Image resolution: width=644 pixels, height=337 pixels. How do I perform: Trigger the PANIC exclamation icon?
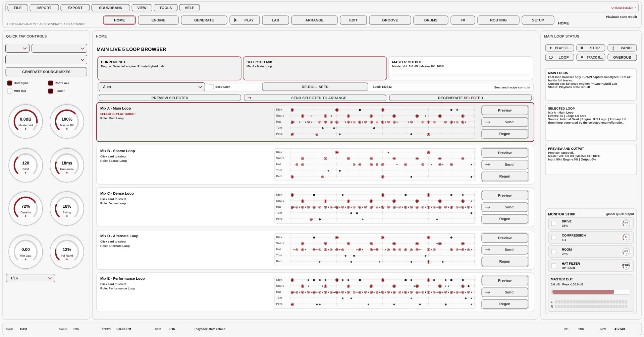(613, 48)
